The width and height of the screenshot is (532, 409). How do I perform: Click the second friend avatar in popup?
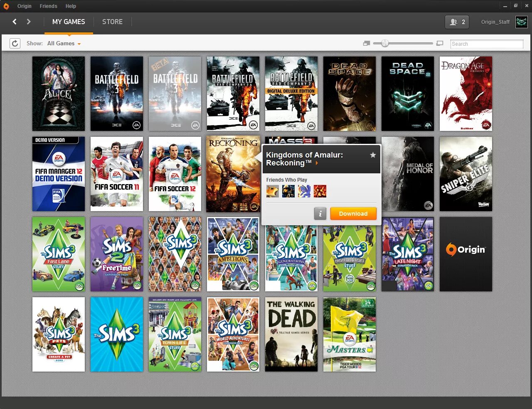[x=288, y=191]
